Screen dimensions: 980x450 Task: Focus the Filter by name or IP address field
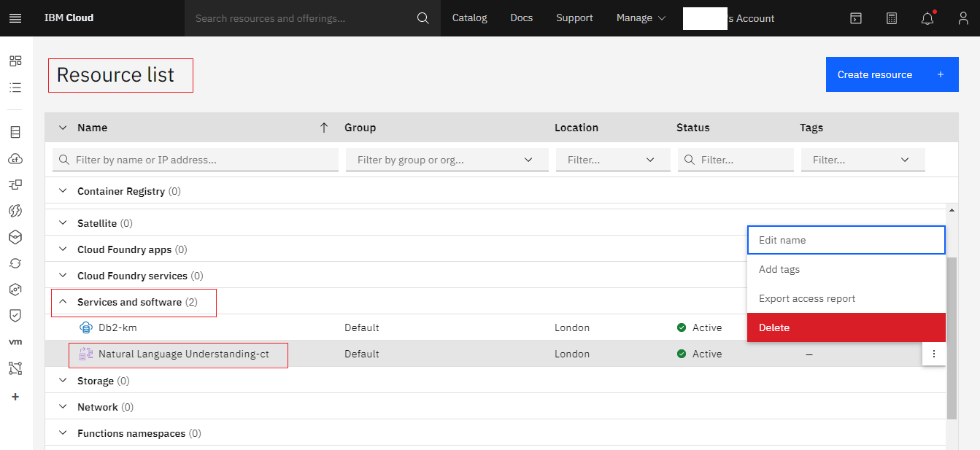[196, 160]
